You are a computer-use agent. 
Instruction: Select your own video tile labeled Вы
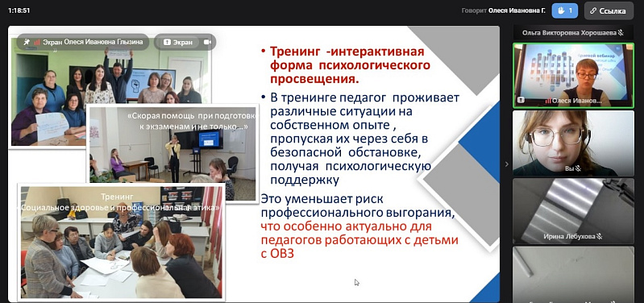pos(573,143)
